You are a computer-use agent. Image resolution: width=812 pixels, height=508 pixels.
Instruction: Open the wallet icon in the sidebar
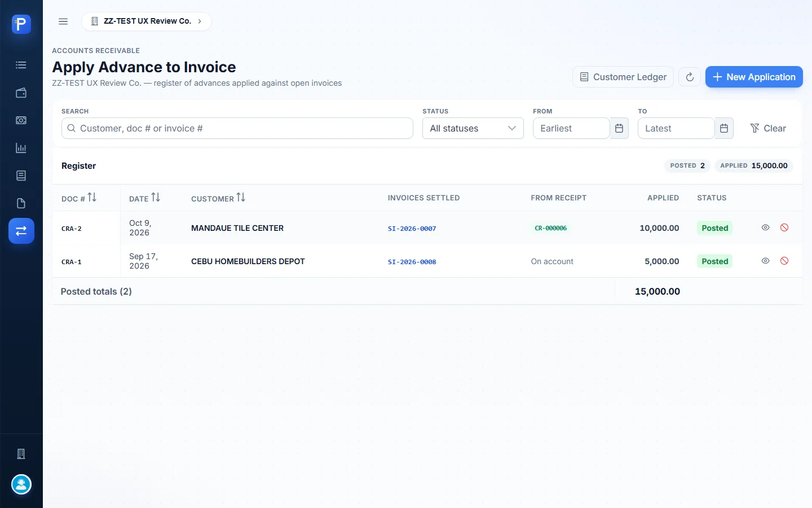[x=21, y=93]
